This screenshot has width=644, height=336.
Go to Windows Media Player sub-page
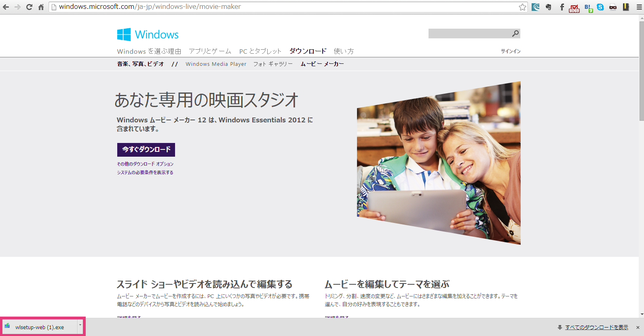point(216,64)
